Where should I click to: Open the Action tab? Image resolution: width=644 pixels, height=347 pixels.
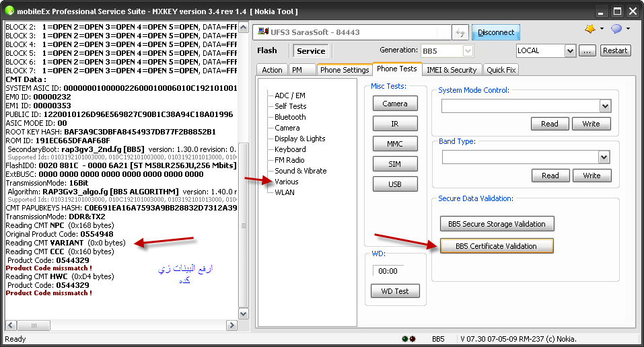pos(272,70)
